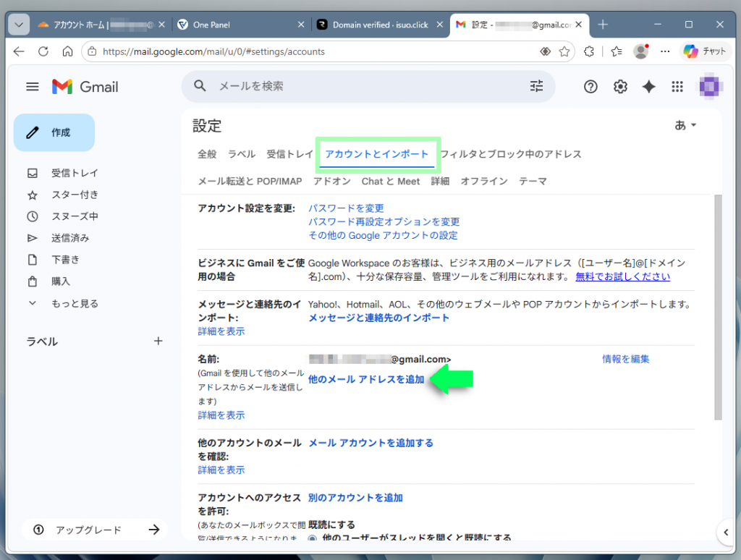Click パスワードを変更 link
Viewport: 741px width, 560px height.
pos(346,208)
